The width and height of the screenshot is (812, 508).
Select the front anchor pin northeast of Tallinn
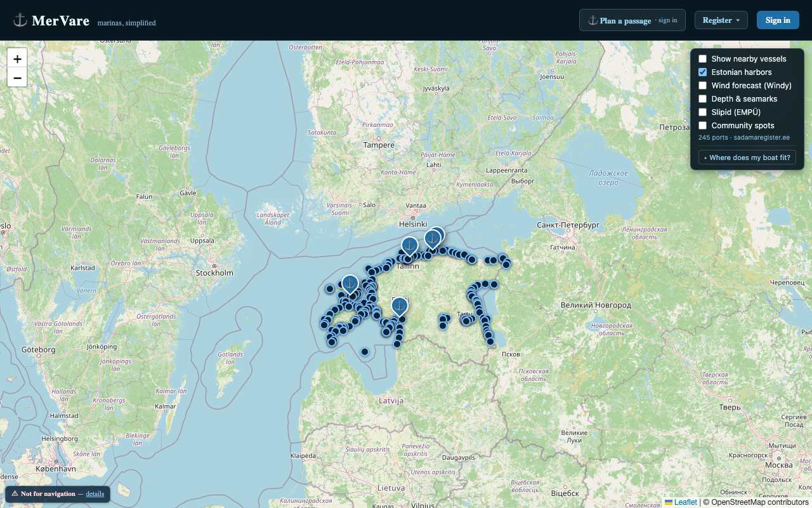[x=432, y=239]
